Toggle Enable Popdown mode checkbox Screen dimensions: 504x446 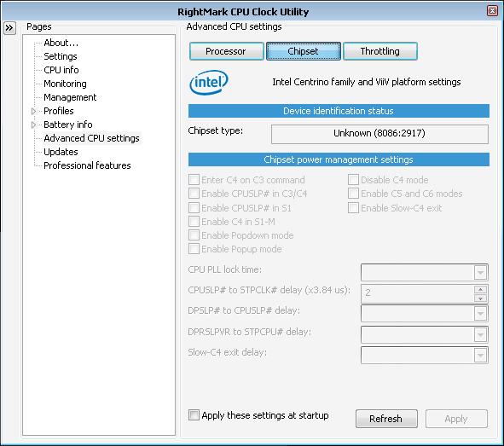pyautogui.click(x=194, y=235)
